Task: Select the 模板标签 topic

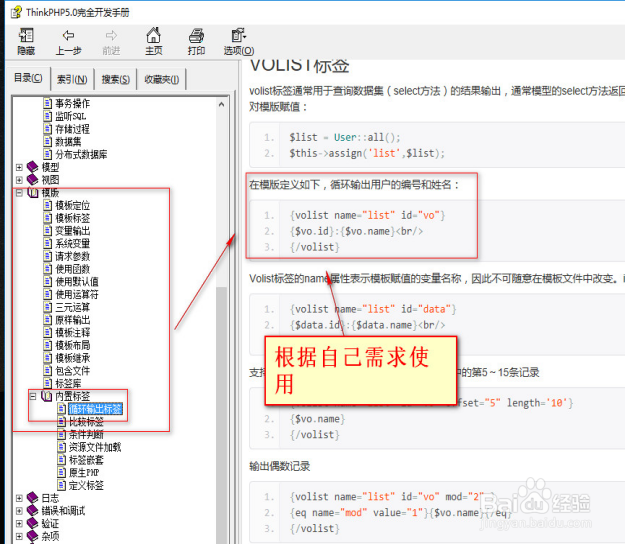Action: [73, 218]
